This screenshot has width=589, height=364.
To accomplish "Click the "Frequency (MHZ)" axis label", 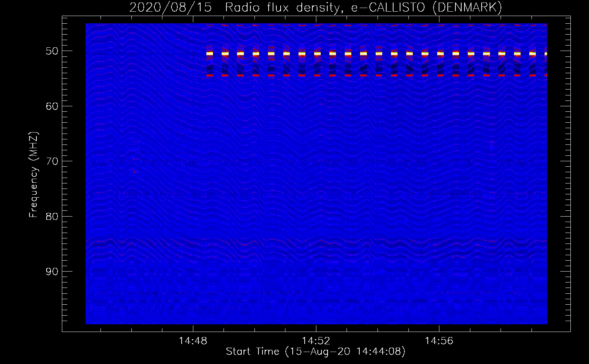I will click(33, 175).
